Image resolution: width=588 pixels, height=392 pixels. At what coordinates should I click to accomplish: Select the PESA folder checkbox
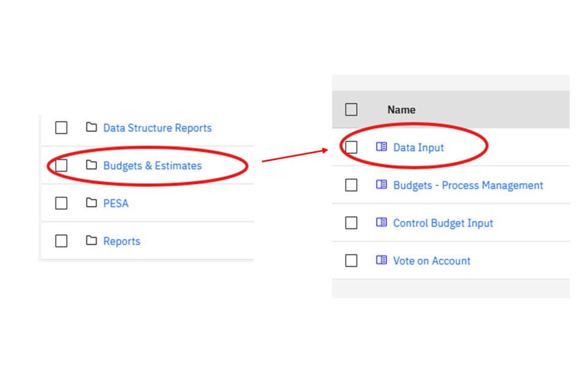coord(61,203)
